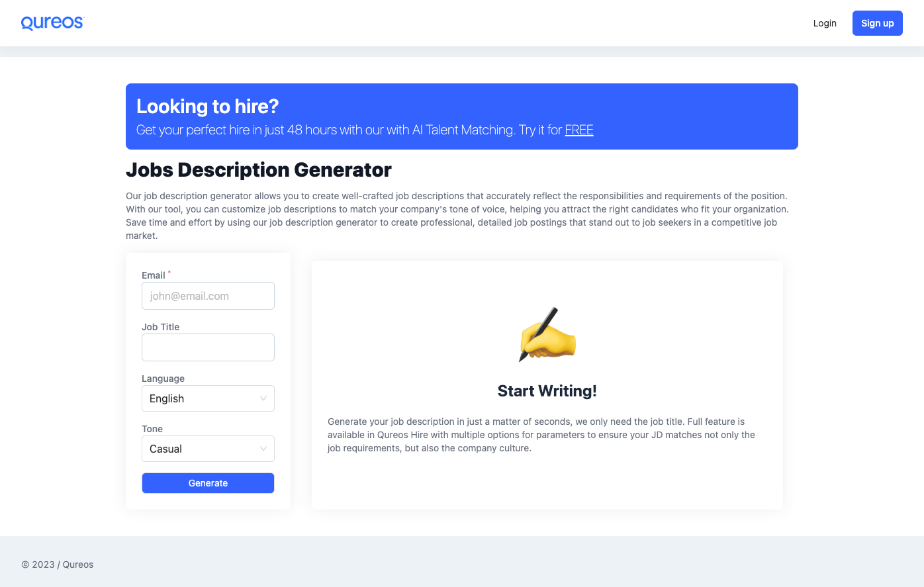Open the Login page
The image size is (924, 587).
(825, 23)
